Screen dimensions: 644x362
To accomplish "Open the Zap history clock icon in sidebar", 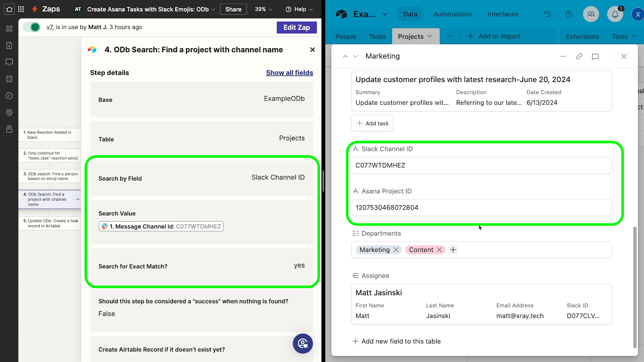I will 9,96.
